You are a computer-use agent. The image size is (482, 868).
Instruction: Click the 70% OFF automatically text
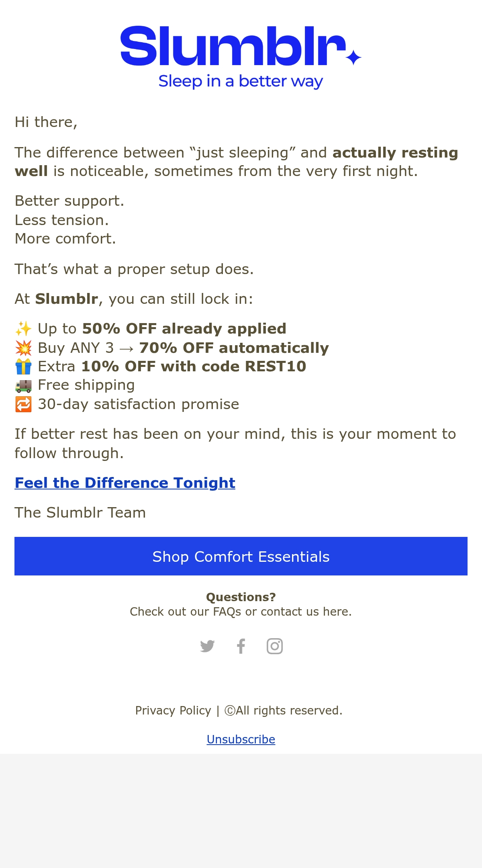point(234,348)
